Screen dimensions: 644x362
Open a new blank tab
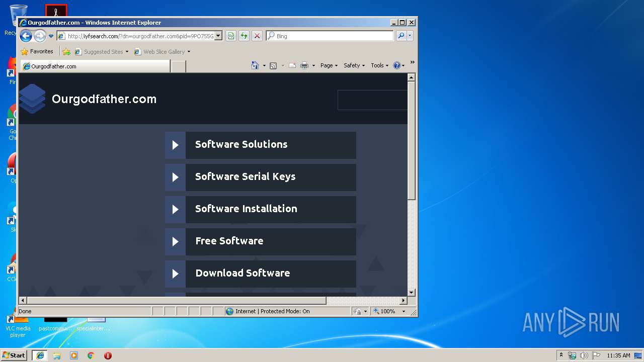(x=178, y=66)
